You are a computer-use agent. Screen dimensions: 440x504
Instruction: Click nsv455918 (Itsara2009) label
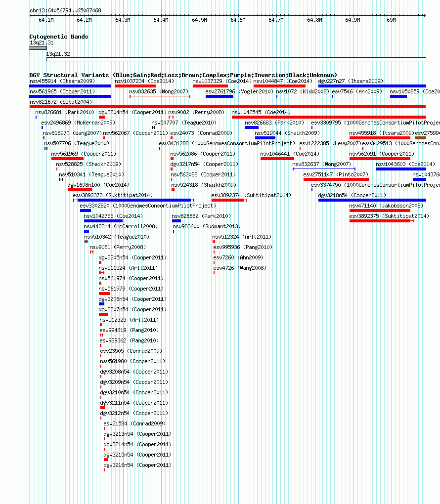[382, 133]
